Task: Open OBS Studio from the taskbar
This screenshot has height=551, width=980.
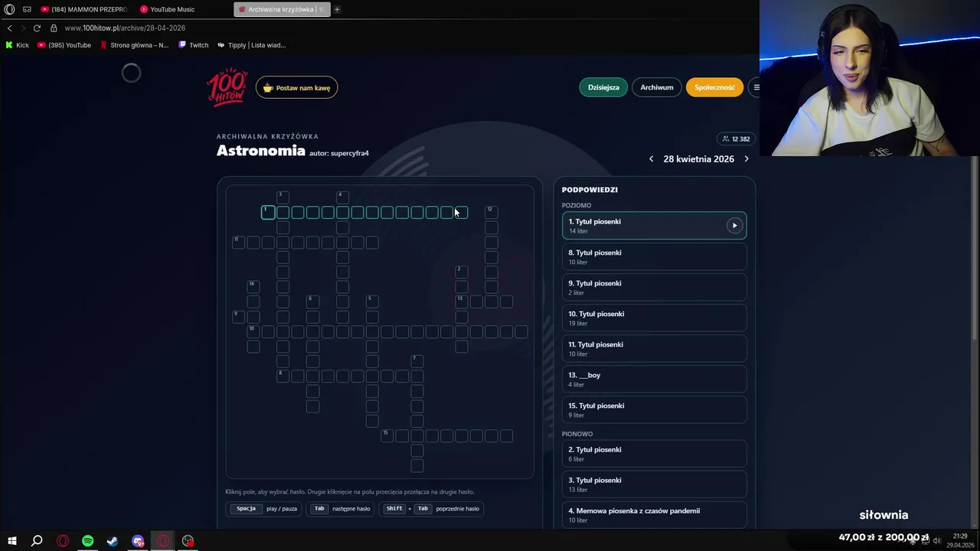Action: (188, 541)
